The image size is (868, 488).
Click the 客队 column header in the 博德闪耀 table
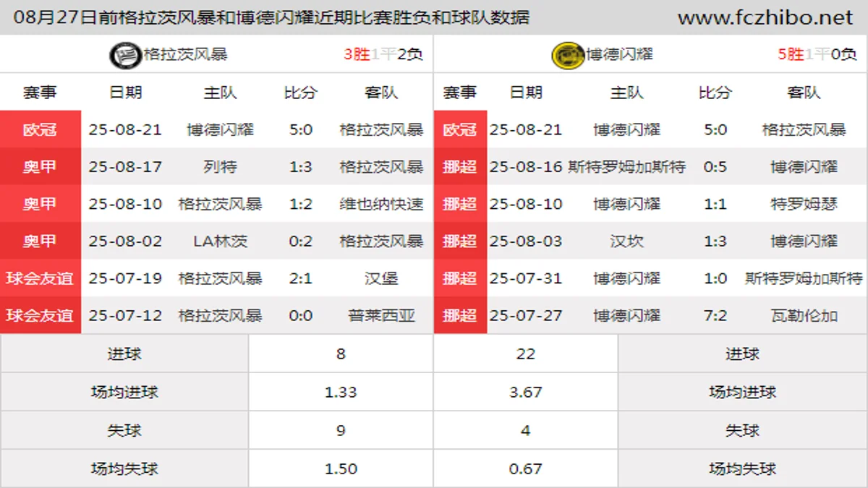804,93
